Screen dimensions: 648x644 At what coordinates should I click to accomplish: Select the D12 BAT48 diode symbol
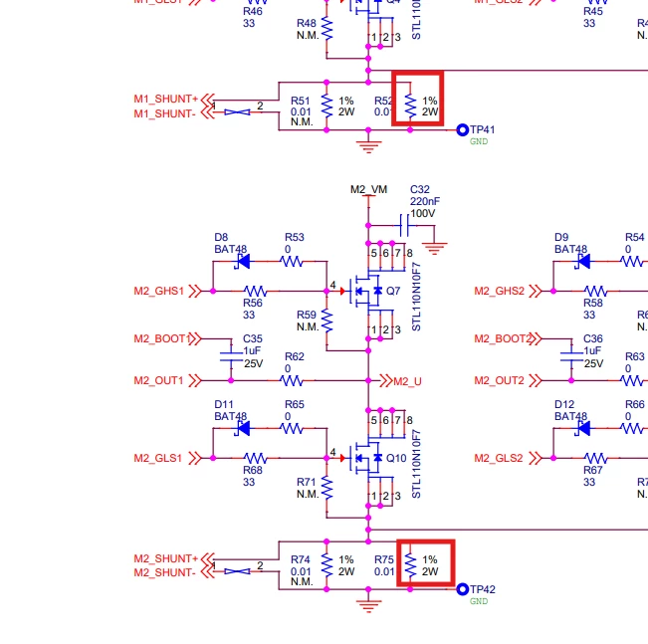pyautogui.click(x=584, y=429)
